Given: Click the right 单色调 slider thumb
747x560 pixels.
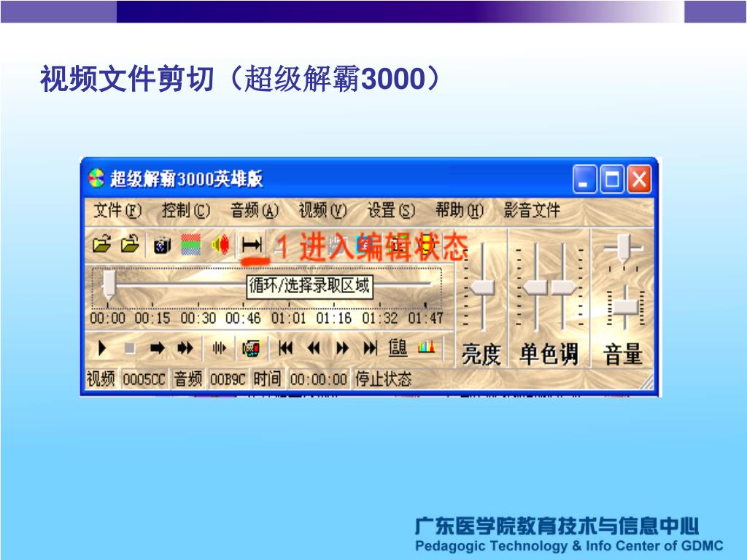Looking at the screenshot, I should (565, 288).
